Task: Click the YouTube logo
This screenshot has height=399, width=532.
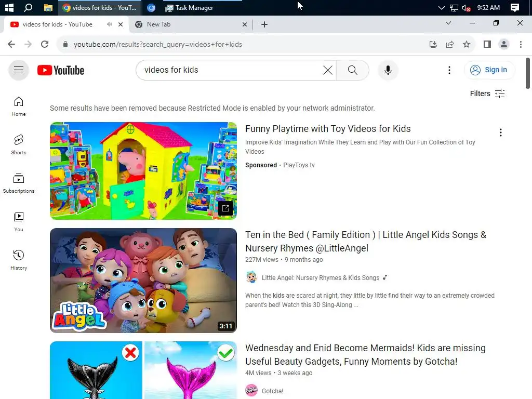Action: 61,70
